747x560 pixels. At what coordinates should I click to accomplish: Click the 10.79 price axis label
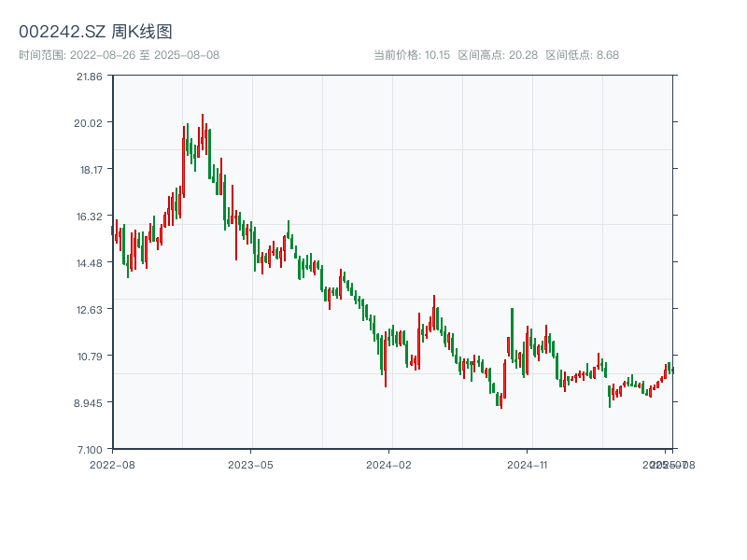click(90, 356)
